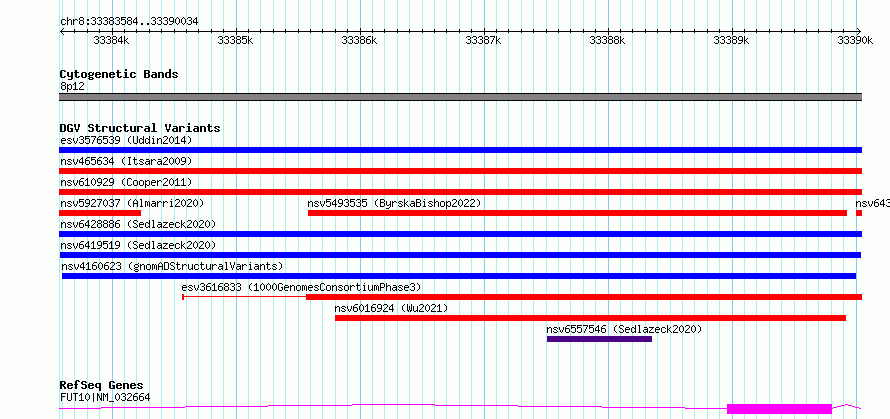The image size is (890, 419).
Task: Select the nsv465634 (Itsara2009) red bar
Action: (460, 171)
